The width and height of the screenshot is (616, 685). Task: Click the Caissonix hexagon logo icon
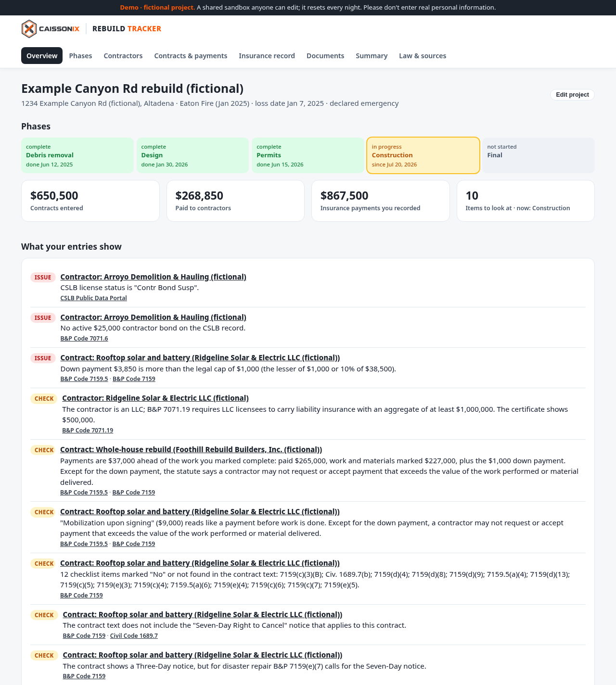pos(29,29)
